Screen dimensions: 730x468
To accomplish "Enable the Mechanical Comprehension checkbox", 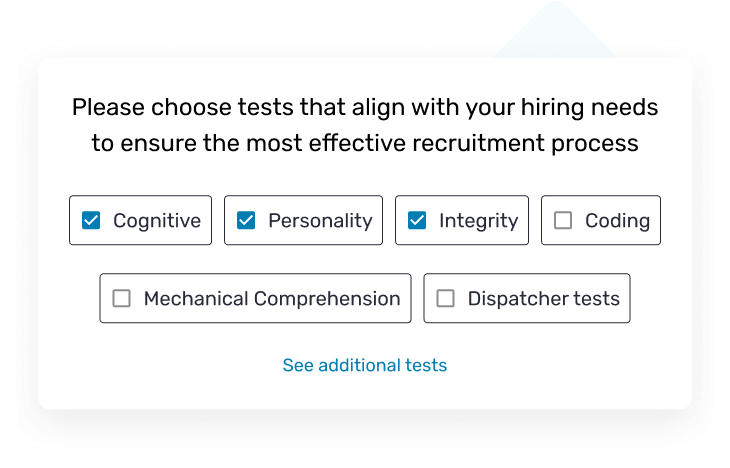I will (122, 298).
